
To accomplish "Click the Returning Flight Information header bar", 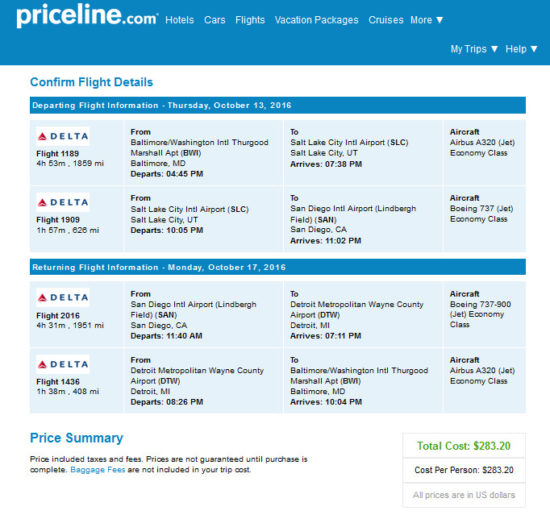I will (277, 267).
